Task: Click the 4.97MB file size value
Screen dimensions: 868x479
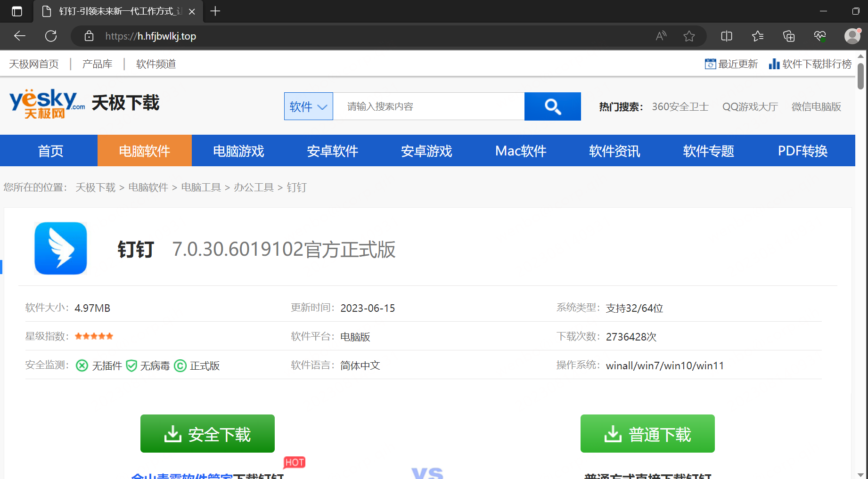Action: [x=92, y=308]
